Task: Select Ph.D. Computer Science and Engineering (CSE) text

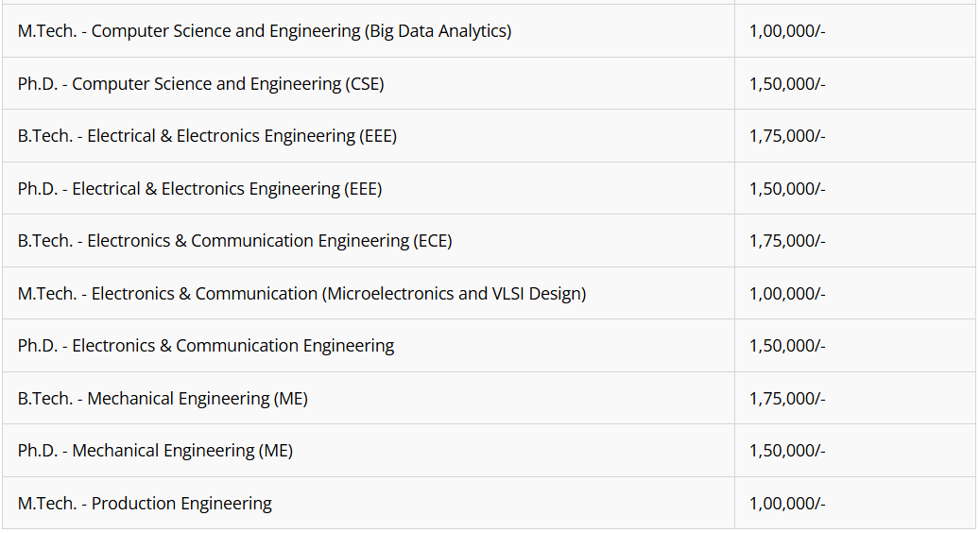Action: [x=200, y=84]
